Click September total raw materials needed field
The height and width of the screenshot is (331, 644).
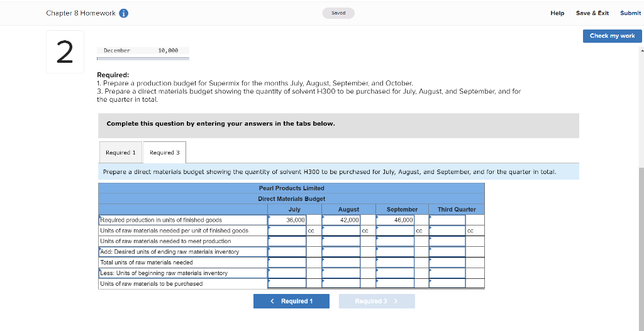click(395, 263)
